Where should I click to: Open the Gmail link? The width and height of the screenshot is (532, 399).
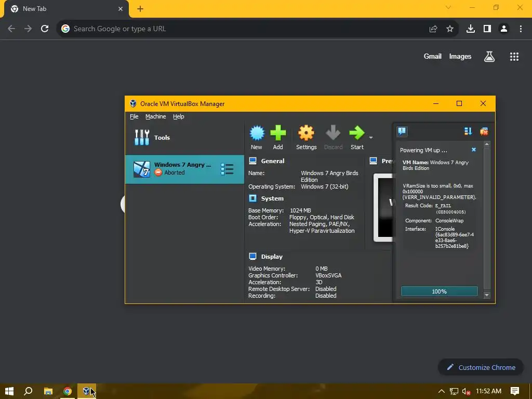click(433, 56)
